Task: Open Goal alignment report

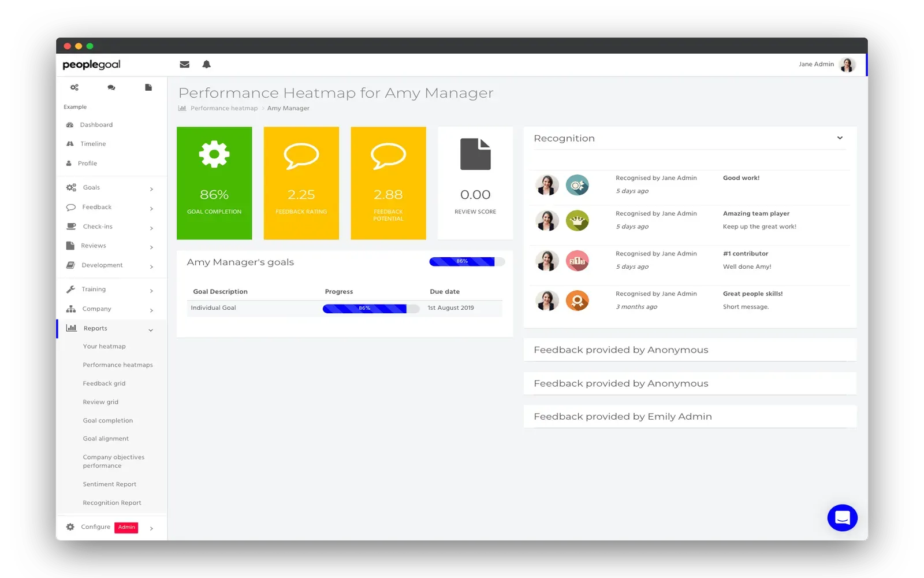Action: (106, 439)
